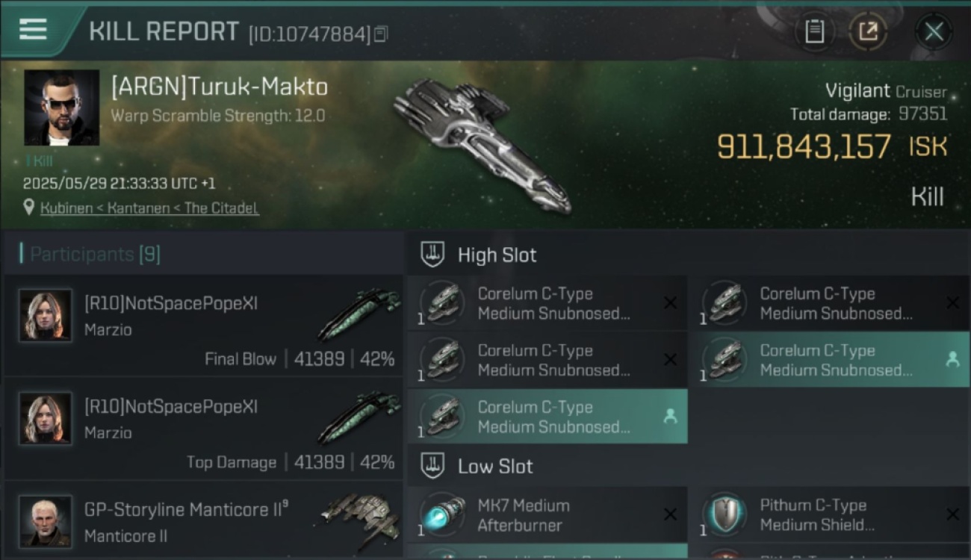Image resolution: width=971 pixels, height=560 pixels.
Task: Open the clipboard report icon
Action: pos(814,31)
